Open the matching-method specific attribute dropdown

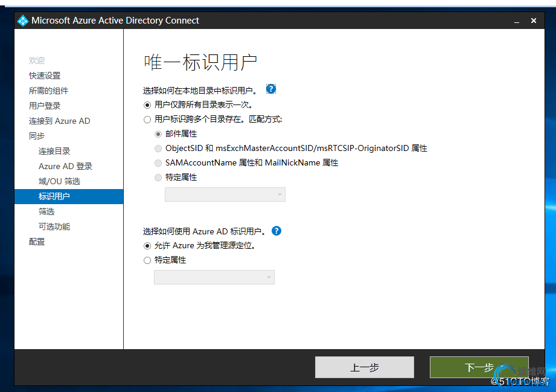point(225,194)
